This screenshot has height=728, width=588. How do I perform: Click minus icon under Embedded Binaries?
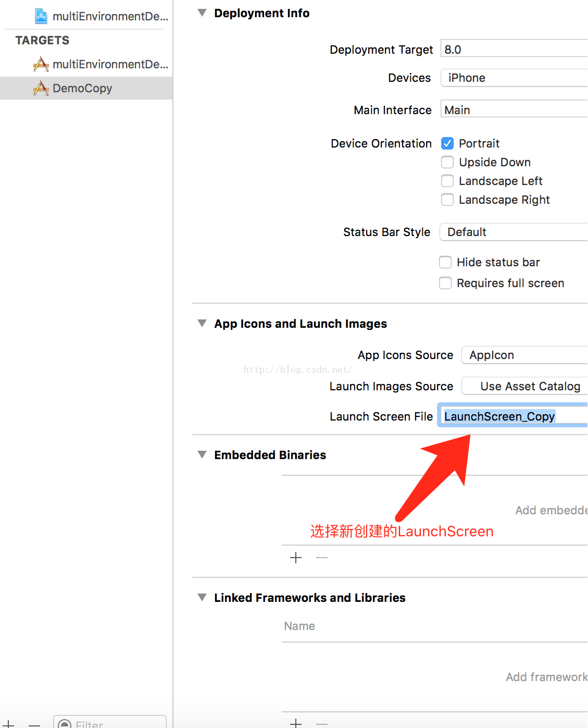(322, 558)
